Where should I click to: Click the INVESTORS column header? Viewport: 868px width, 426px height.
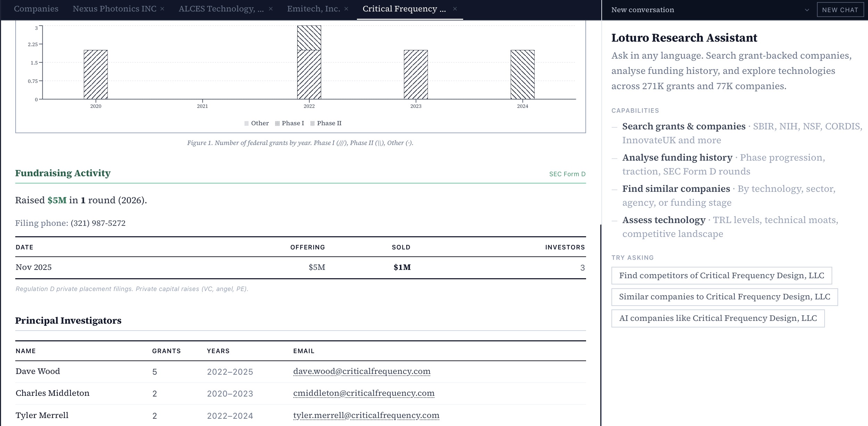(565, 247)
